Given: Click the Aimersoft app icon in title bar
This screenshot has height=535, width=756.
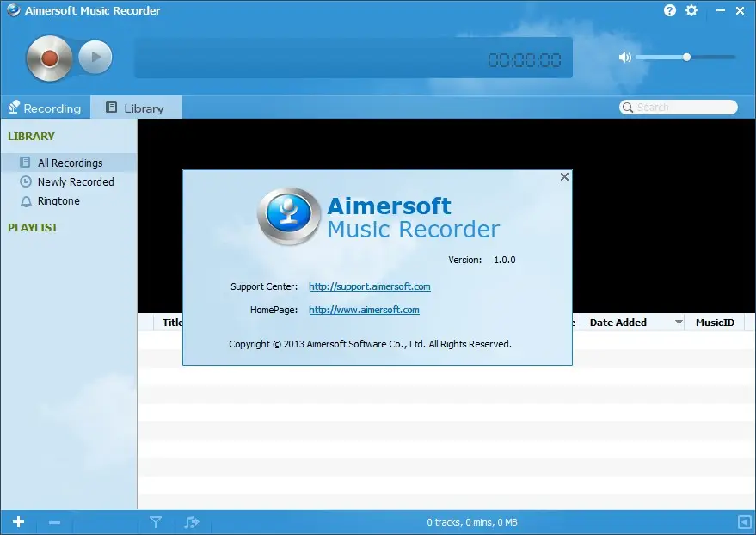Looking at the screenshot, I should (13, 10).
